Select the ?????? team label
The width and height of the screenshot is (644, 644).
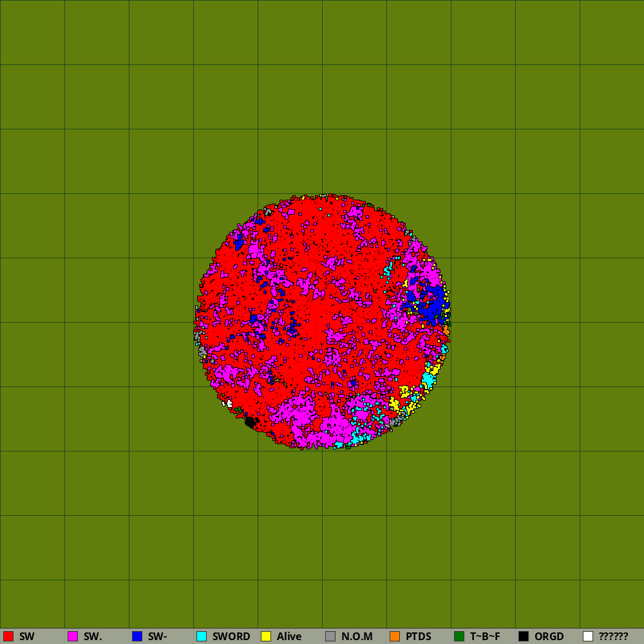click(614, 636)
